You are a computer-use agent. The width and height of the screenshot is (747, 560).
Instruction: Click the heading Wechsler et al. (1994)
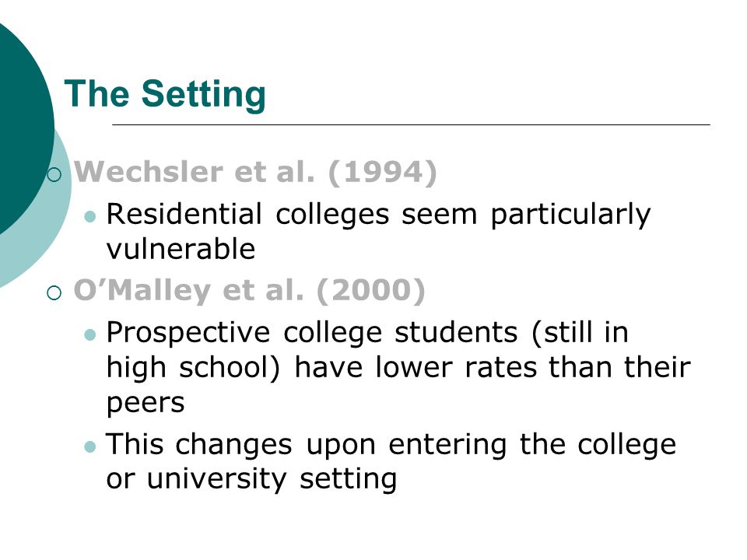coord(255,172)
